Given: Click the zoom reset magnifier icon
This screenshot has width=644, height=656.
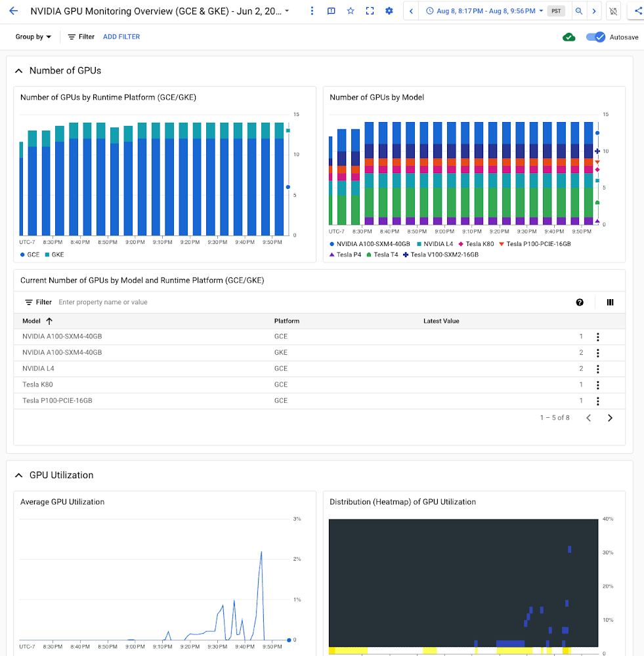Looking at the screenshot, I should [578, 11].
